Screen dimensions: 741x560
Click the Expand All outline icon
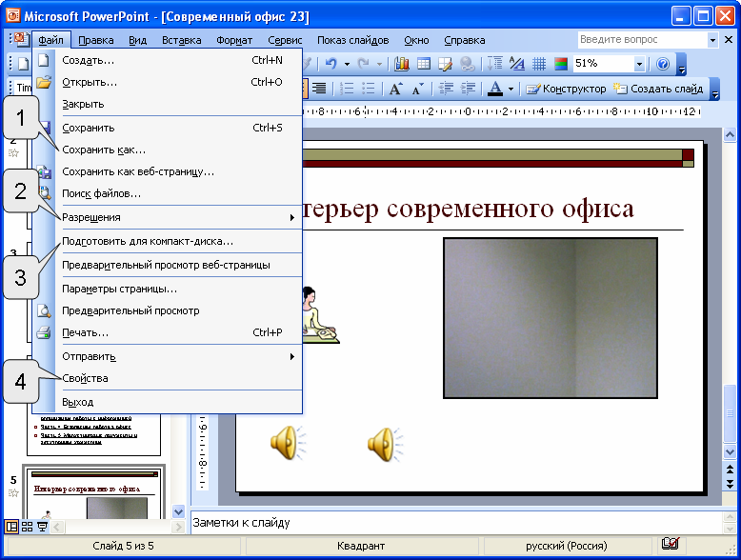click(x=494, y=63)
